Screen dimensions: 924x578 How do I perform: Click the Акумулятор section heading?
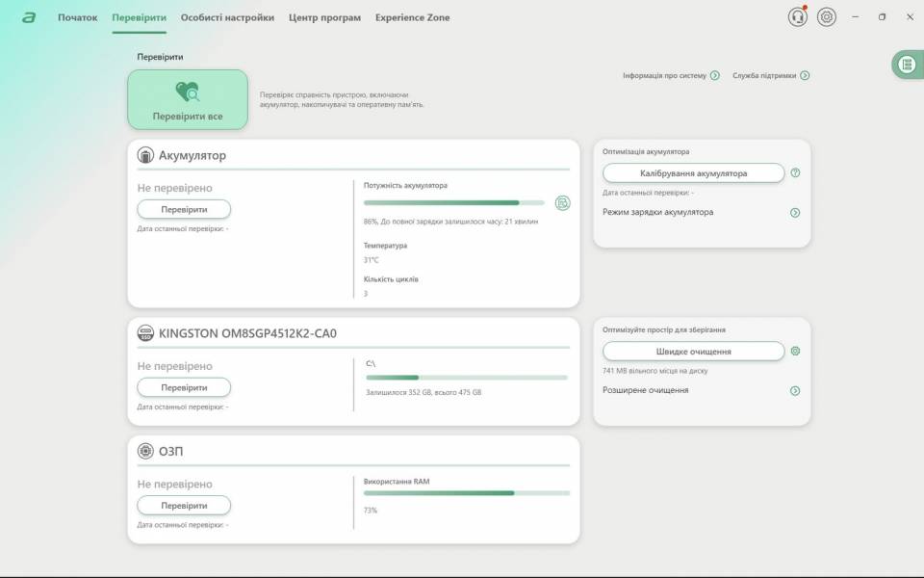click(x=192, y=155)
